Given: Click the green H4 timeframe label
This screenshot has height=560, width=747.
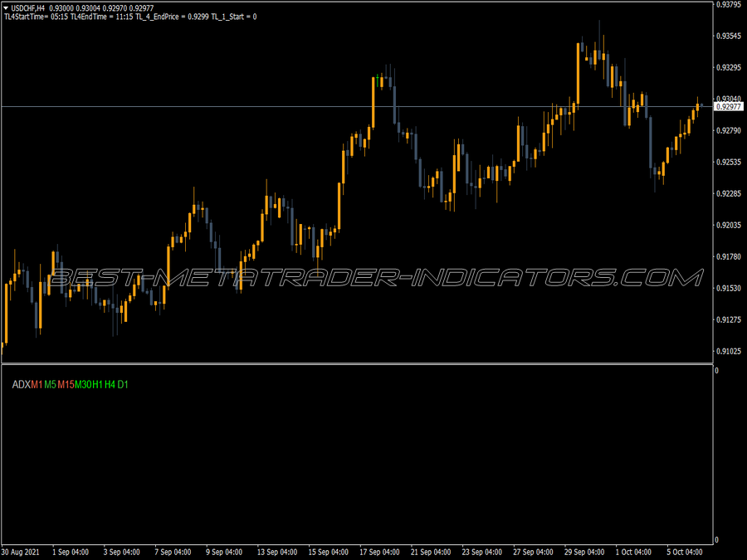Looking at the screenshot, I should (x=110, y=384).
